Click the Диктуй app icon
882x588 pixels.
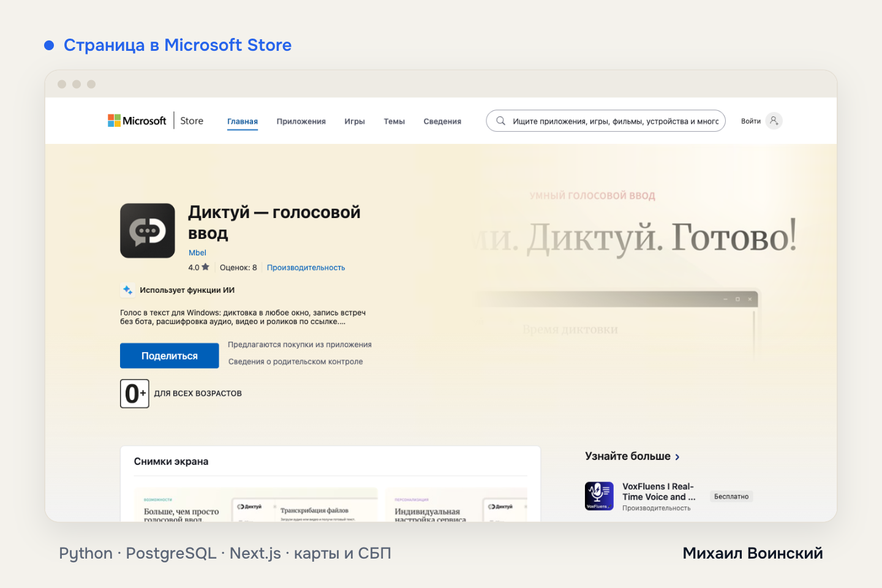coord(148,230)
